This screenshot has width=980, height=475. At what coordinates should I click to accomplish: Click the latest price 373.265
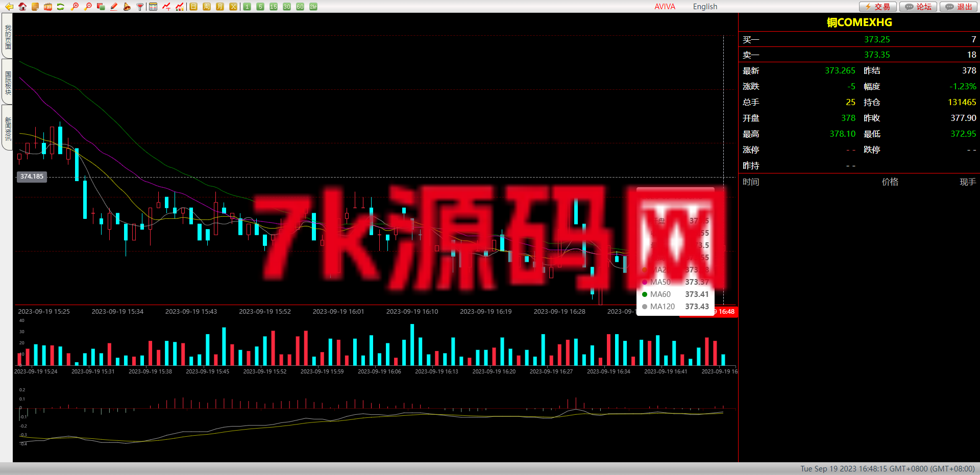click(x=840, y=70)
